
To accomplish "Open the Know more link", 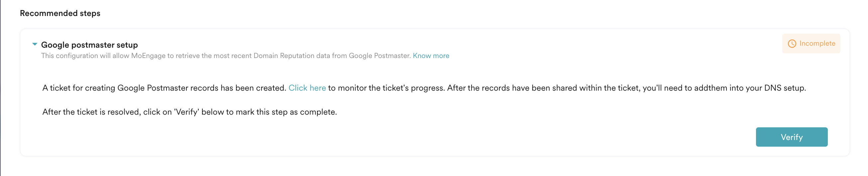I will point(431,56).
